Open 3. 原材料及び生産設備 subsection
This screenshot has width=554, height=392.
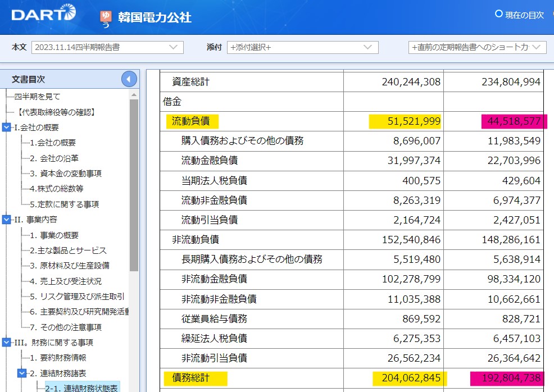click(x=70, y=266)
